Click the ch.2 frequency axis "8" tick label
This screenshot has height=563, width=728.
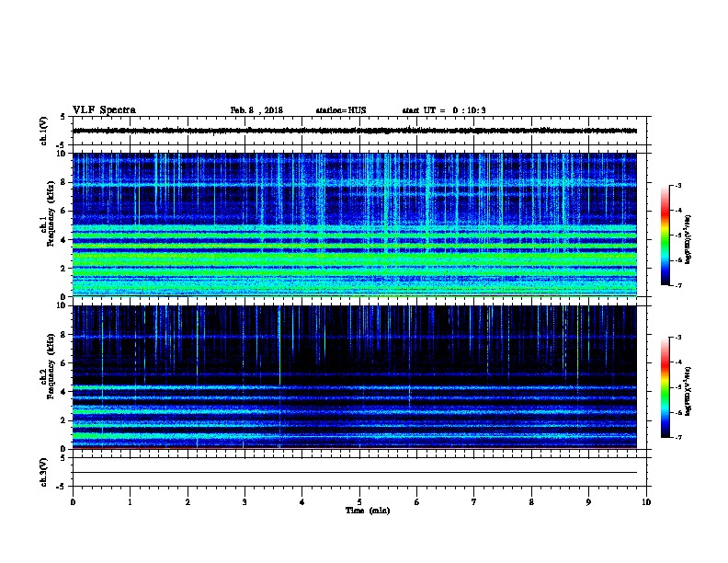(63, 335)
